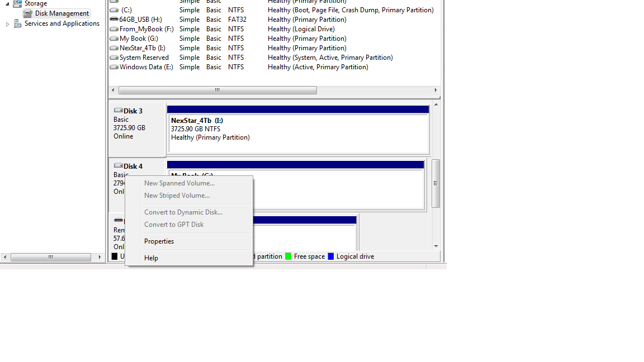Click the 64GB_USB (H:) drive icon

114,20
